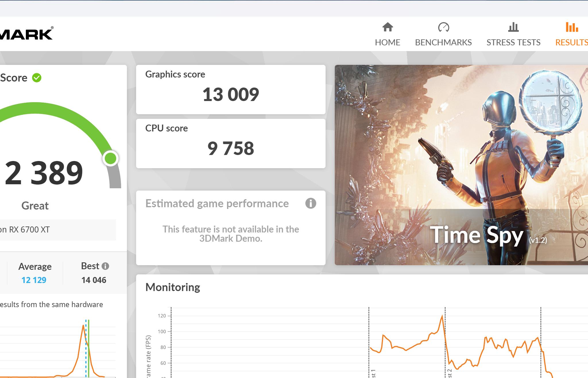Click the 3DMark logo

pos(26,34)
